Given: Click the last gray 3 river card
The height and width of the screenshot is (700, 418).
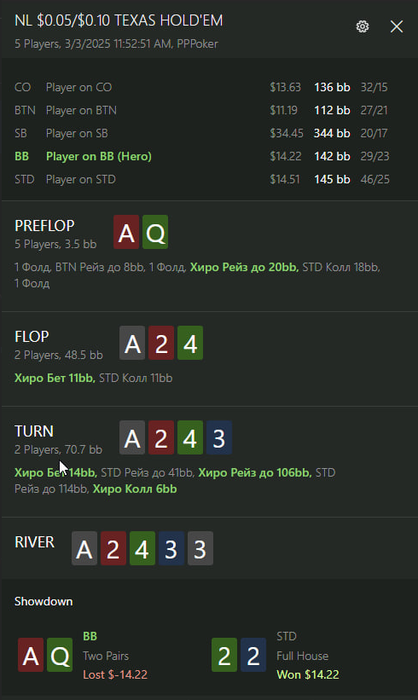Looking at the screenshot, I should (x=200, y=548).
